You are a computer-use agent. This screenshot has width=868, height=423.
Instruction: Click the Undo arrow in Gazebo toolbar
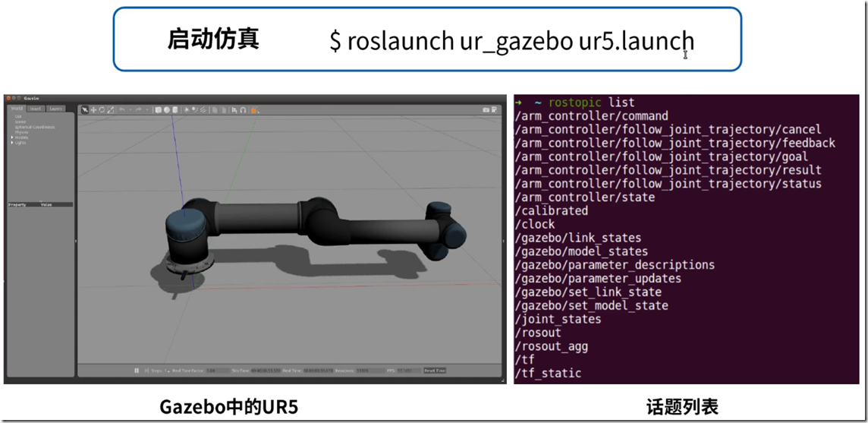[122, 110]
